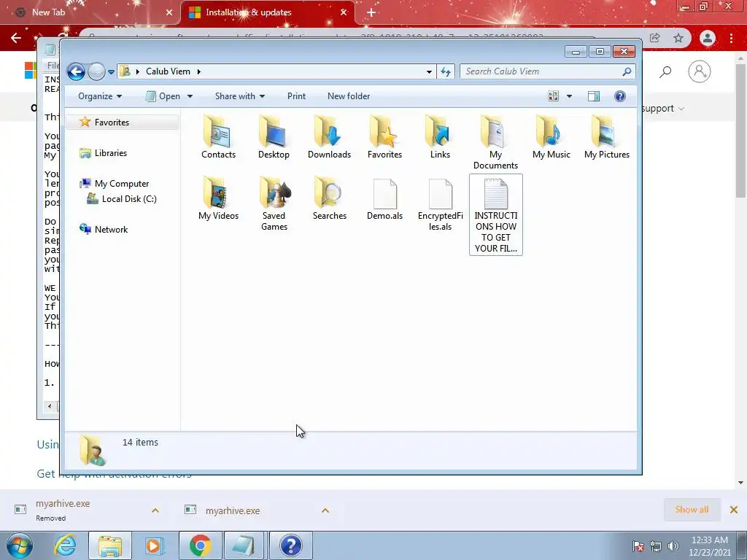Select the EncryptedFiles.als file
This screenshot has width=747, height=560.
pyautogui.click(x=440, y=204)
